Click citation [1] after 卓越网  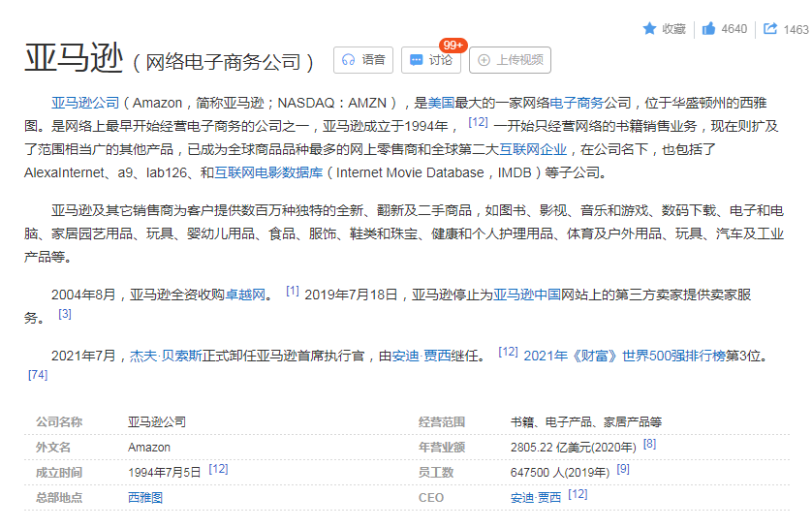pos(293,291)
